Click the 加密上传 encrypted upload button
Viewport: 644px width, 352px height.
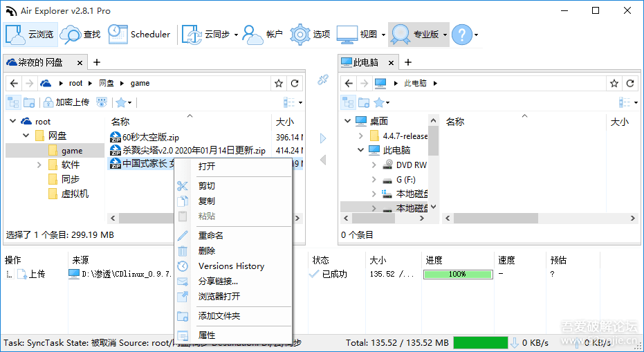[x=66, y=102]
